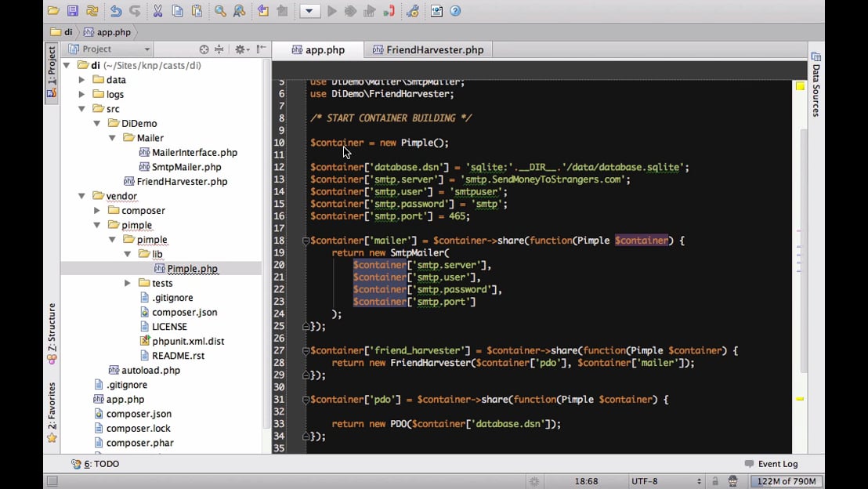This screenshot has height=489, width=868.
Task: Click the memory indicator showing 122M of 790M
Action: 786,481
